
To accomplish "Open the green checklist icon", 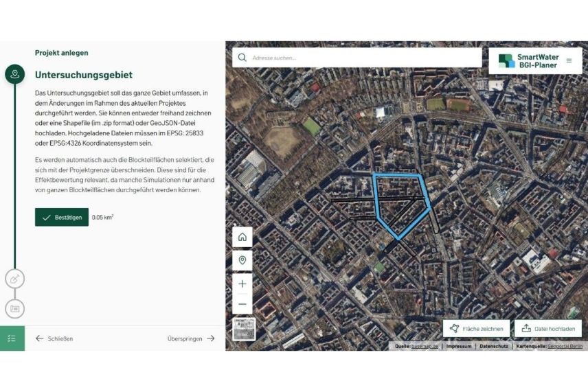I will [x=12, y=338].
